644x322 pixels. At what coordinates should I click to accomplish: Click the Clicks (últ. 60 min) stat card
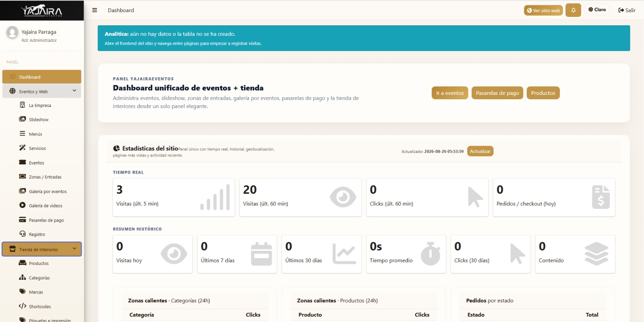pyautogui.click(x=427, y=197)
